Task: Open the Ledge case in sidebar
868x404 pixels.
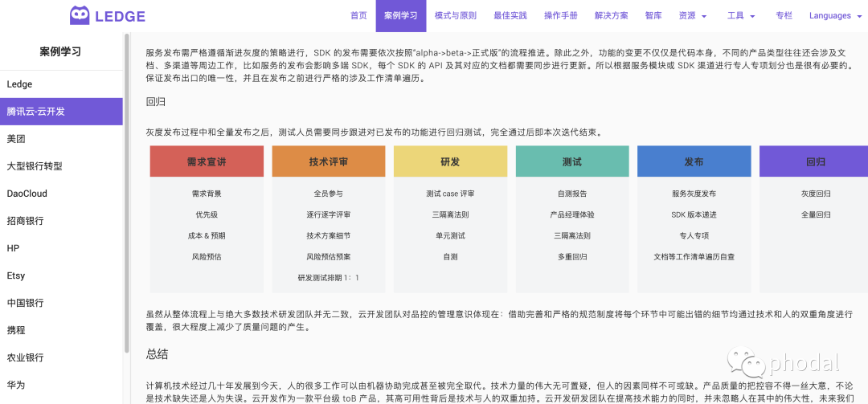Action: [x=61, y=84]
